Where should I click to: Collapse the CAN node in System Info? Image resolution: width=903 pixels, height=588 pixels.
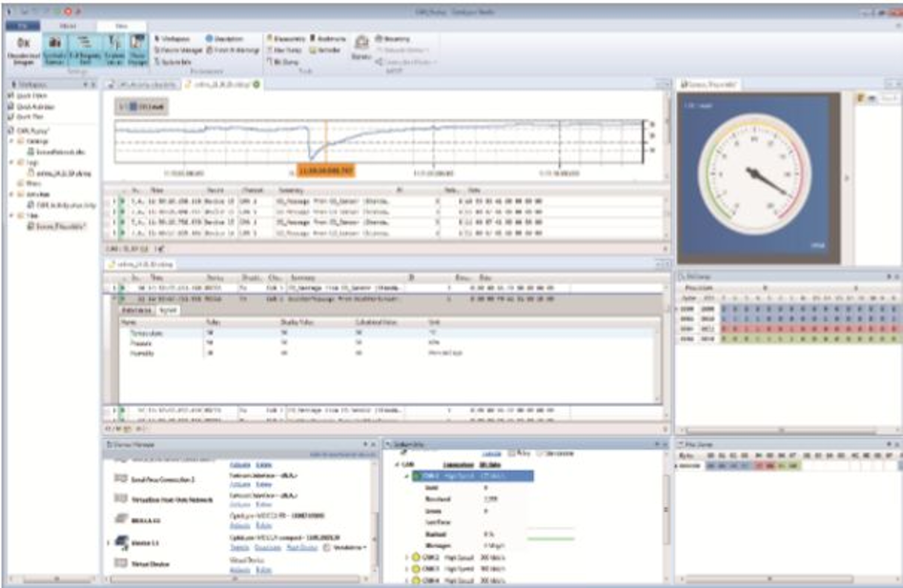(398, 464)
